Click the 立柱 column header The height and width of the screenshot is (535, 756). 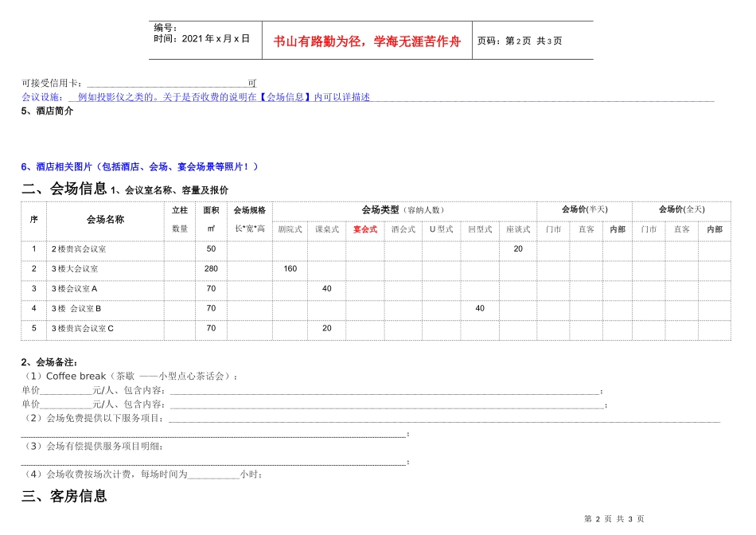point(179,210)
